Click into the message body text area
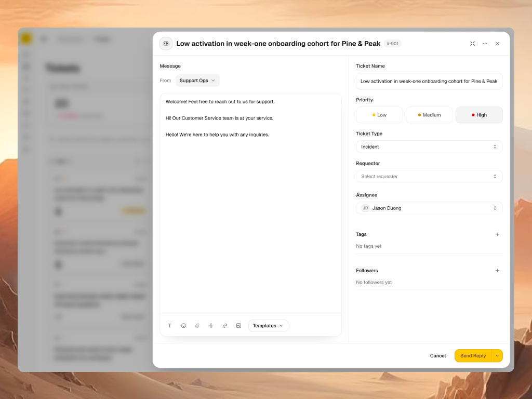This screenshot has height=399, width=532. tap(251, 204)
